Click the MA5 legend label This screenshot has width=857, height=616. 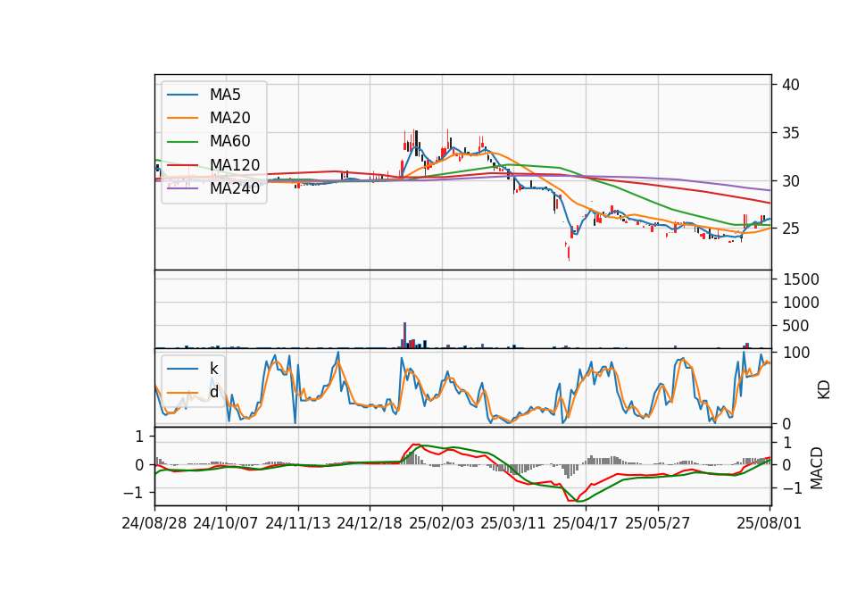[x=225, y=95]
